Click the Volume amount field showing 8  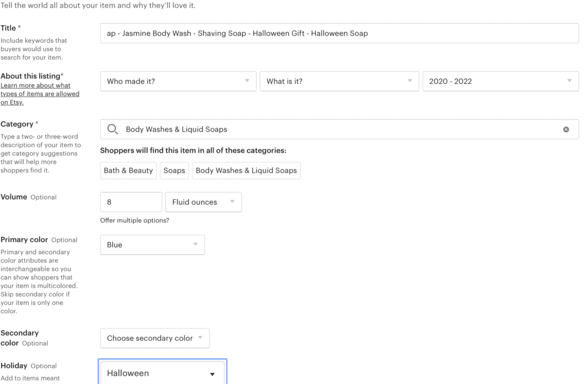(131, 202)
